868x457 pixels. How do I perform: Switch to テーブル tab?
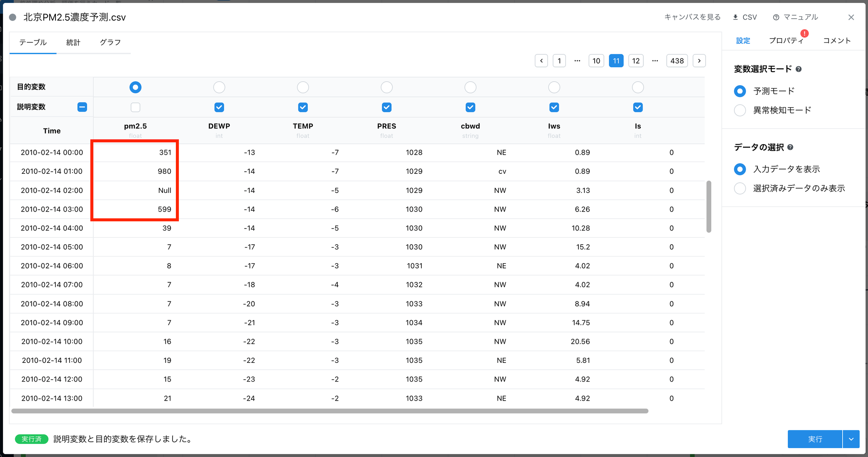(x=33, y=42)
